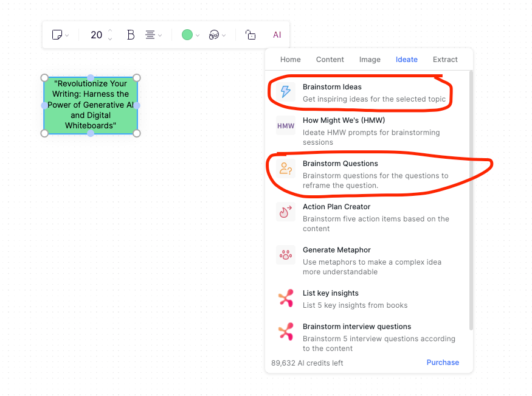Click 'Brainstorm questions for the questions to reframe' description
The image size is (532, 396).
coord(376,181)
